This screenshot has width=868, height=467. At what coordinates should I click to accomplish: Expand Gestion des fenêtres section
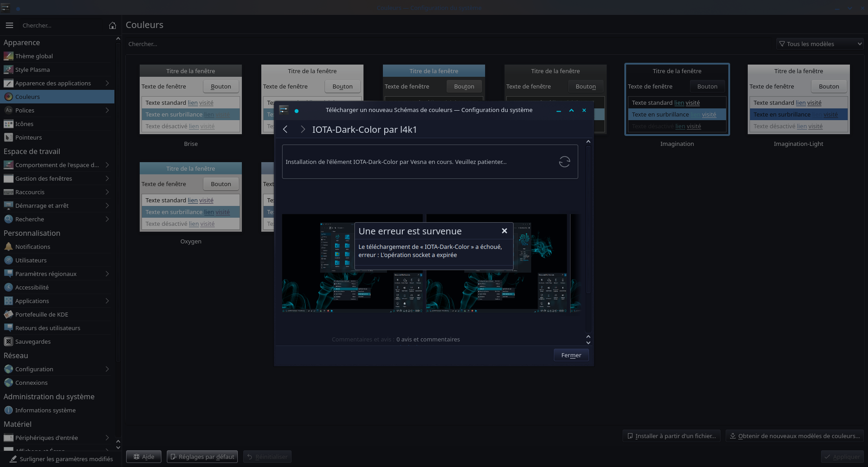(x=107, y=178)
